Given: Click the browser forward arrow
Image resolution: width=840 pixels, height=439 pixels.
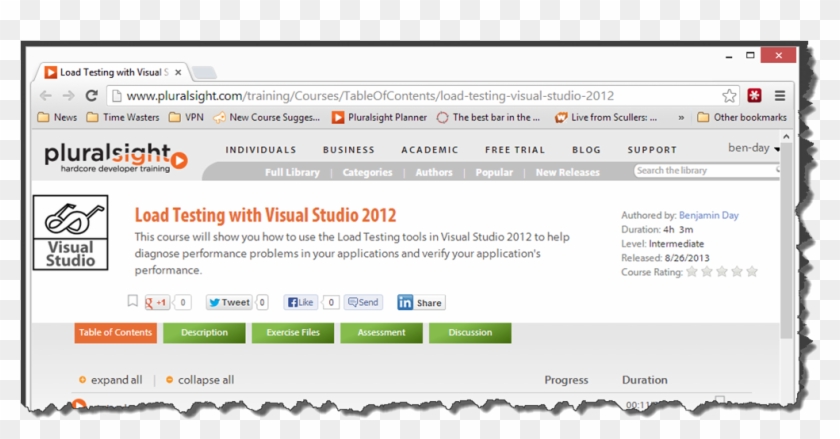Looking at the screenshot, I should click(69, 95).
